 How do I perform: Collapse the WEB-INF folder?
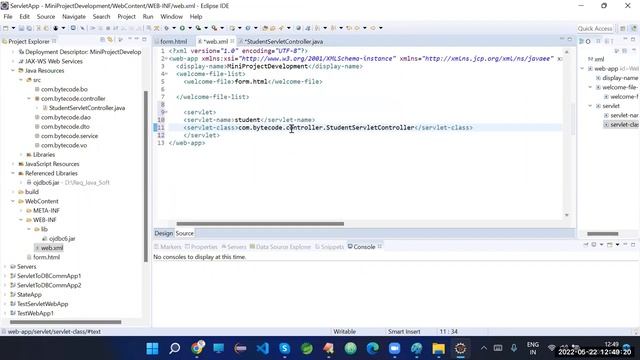21,220
